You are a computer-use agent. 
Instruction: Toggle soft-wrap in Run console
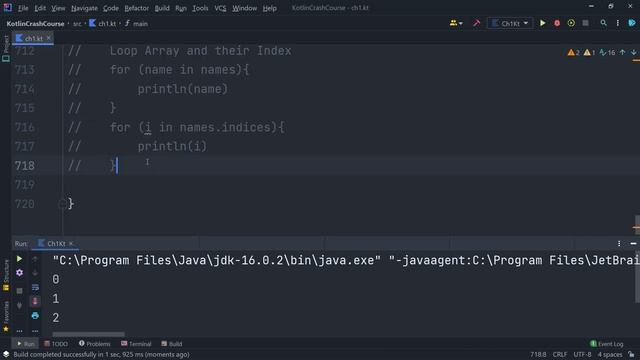tap(35, 287)
